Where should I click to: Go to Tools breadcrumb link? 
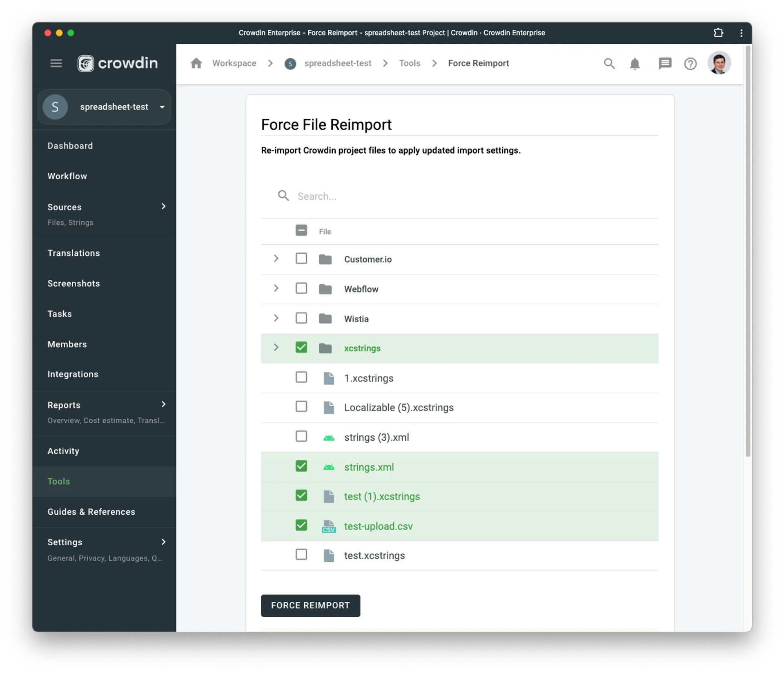410,63
